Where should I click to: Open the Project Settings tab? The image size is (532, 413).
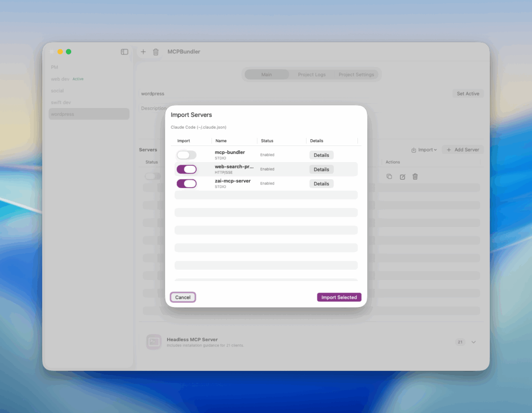356,75
